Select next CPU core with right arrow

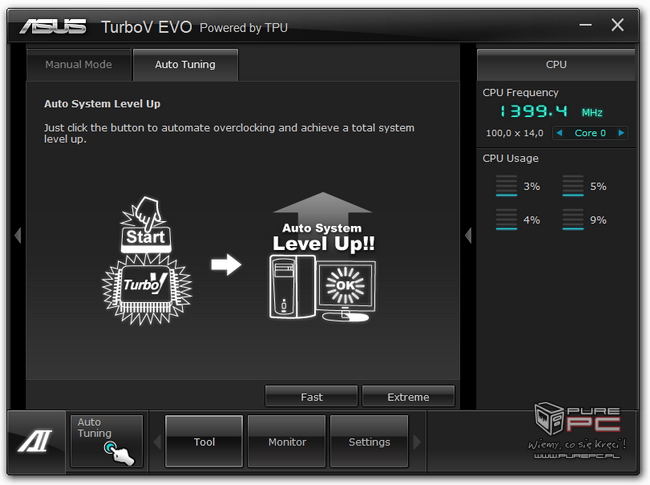[x=621, y=133]
